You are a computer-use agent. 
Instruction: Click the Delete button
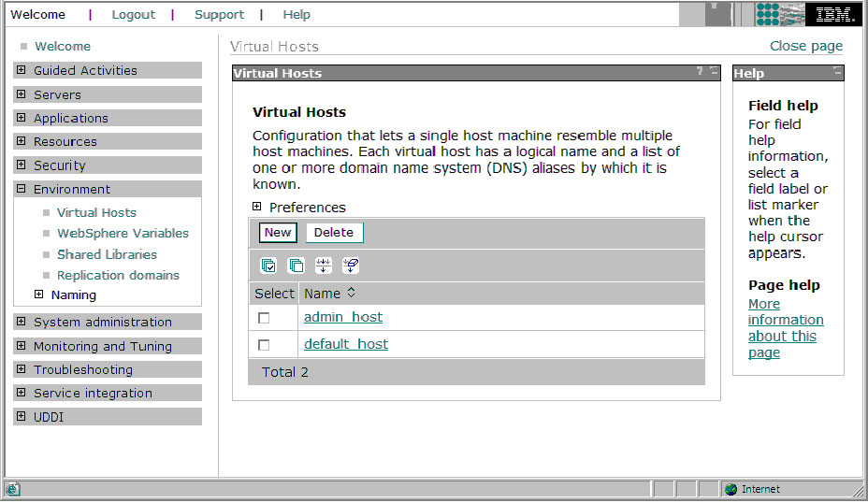[x=334, y=233]
